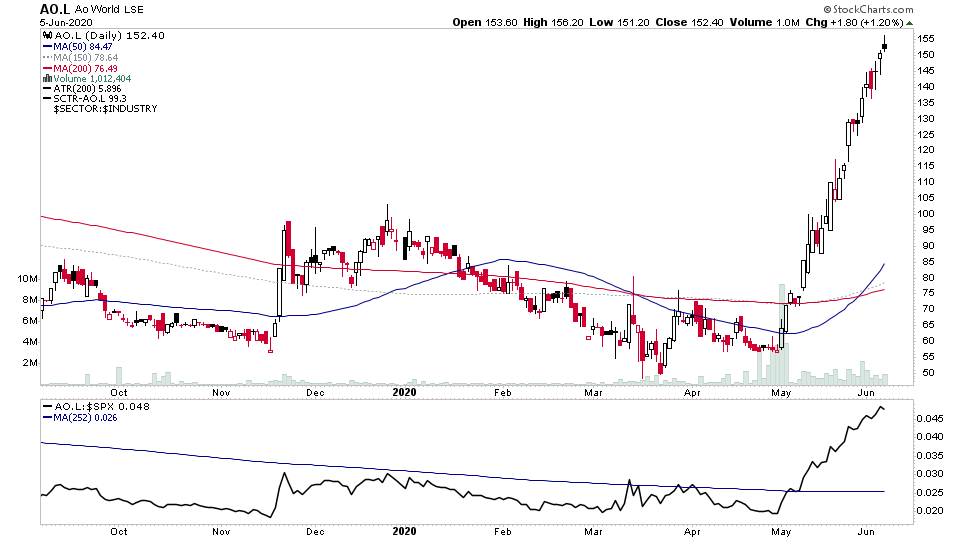
Task: Click the High 156.20 value
Action: [553, 22]
